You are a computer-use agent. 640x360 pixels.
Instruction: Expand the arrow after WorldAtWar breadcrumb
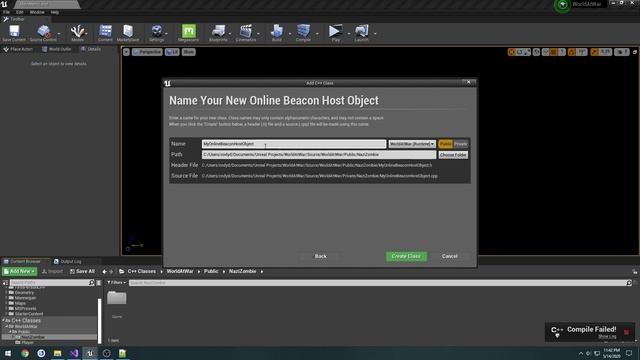point(199,271)
